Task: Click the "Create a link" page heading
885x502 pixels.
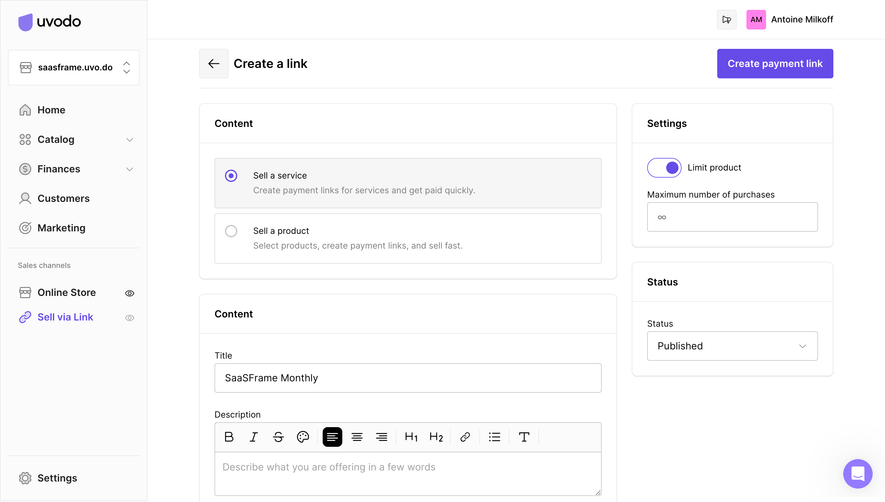Action: 270,64
